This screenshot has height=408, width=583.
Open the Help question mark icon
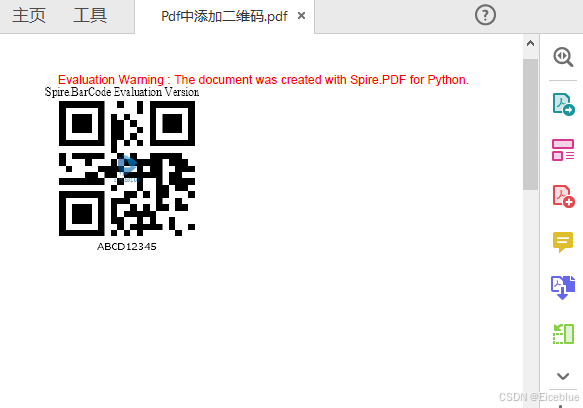[485, 15]
